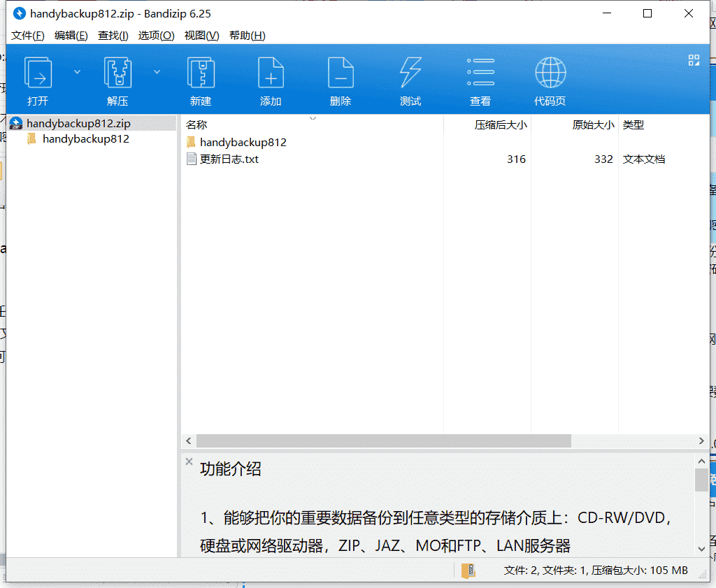716x588 pixels.
Task: Expand the Extract (解压) dropdown arrow
Action: [x=157, y=72]
